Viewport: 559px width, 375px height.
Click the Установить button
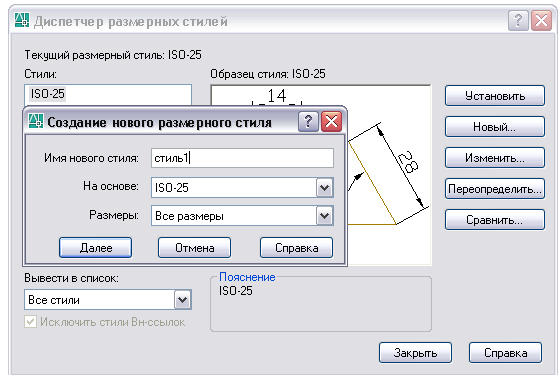pos(495,96)
